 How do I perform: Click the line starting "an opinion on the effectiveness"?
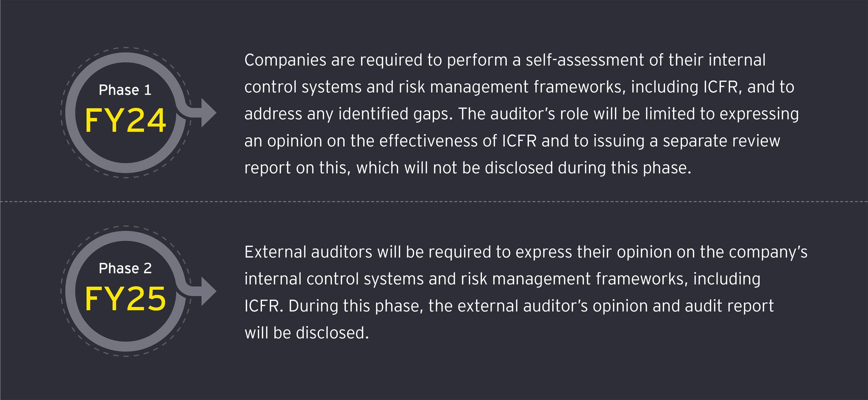[x=512, y=141]
